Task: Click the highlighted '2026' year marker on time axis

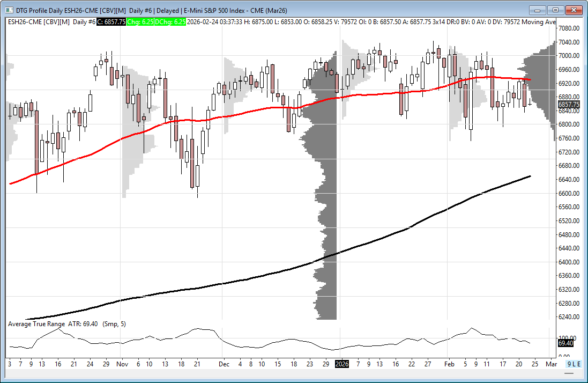Action: pyautogui.click(x=342, y=364)
